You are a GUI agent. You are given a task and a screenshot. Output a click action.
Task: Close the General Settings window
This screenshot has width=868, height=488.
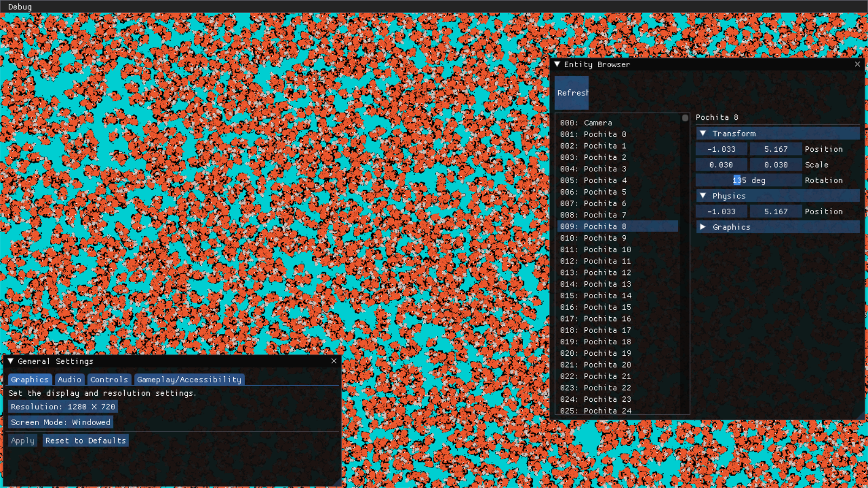(334, 361)
